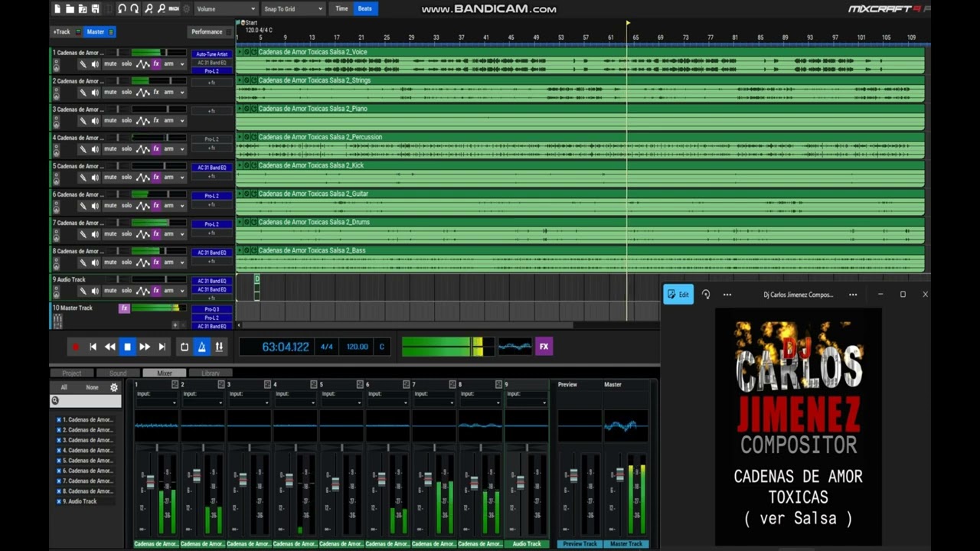Open the Volume automation dropdown
The image size is (980, 551).
pos(225,9)
